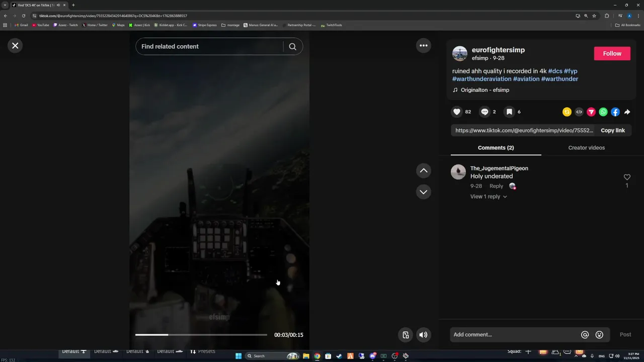Image resolution: width=644 pixels, height=362 pixels.
Task: Open the emoji picker in comment box
Action: (599, 335)
